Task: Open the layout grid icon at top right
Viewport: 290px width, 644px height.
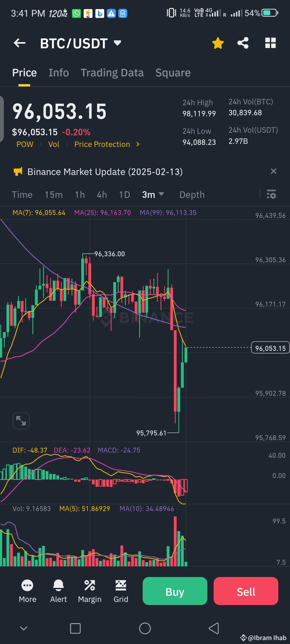Action: 270,43
